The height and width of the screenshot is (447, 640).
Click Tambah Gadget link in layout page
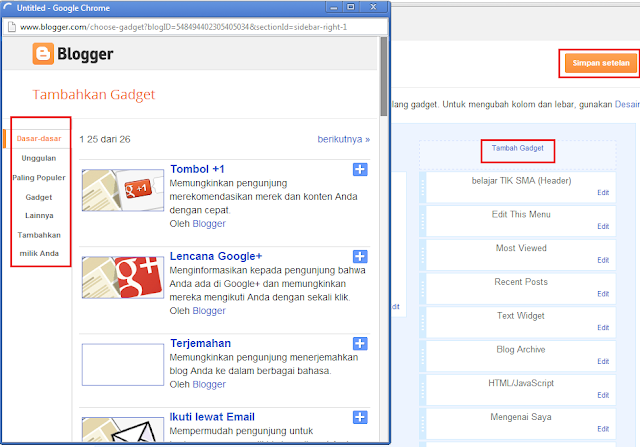[518, 148]
